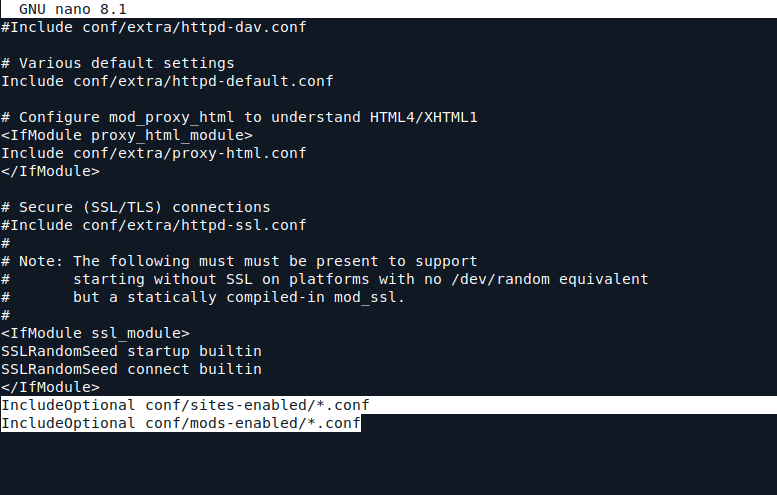Place cursor on "SSLRandomSeed connect builtin" line
This screenshot has width=777, height=495.
pos(131,369)
